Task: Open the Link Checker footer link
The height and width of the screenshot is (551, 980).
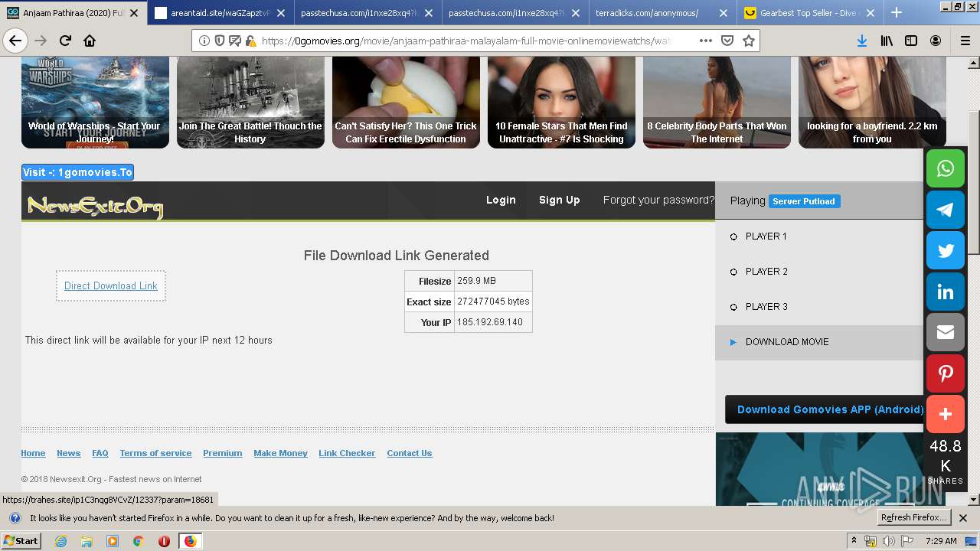Action: tap(347, 453)
